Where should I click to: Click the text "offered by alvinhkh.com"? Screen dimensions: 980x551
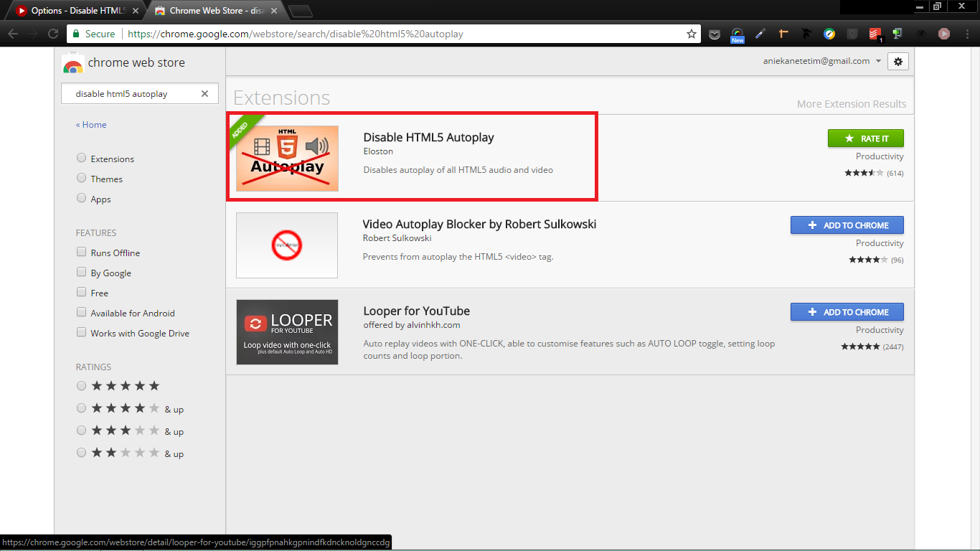412,325
